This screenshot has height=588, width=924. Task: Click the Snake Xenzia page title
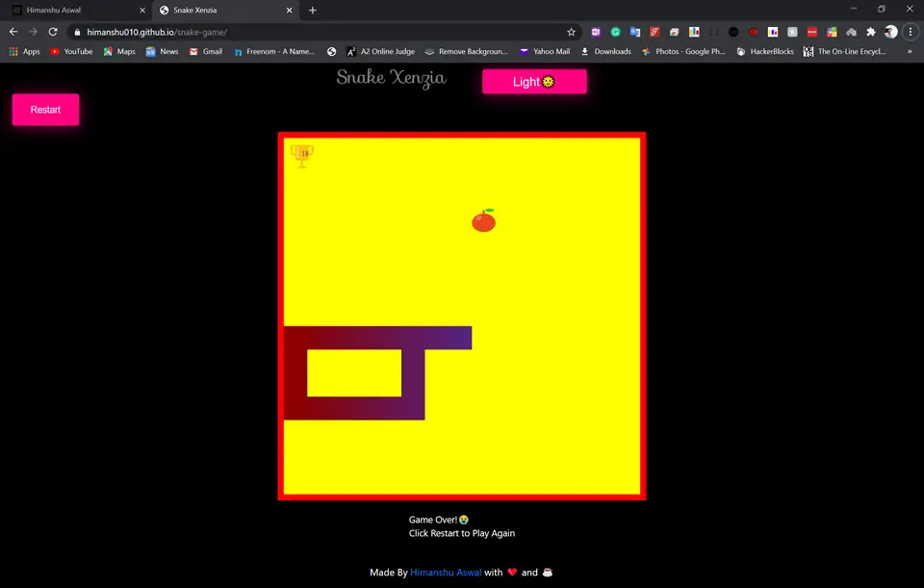(x=392, y=78)
